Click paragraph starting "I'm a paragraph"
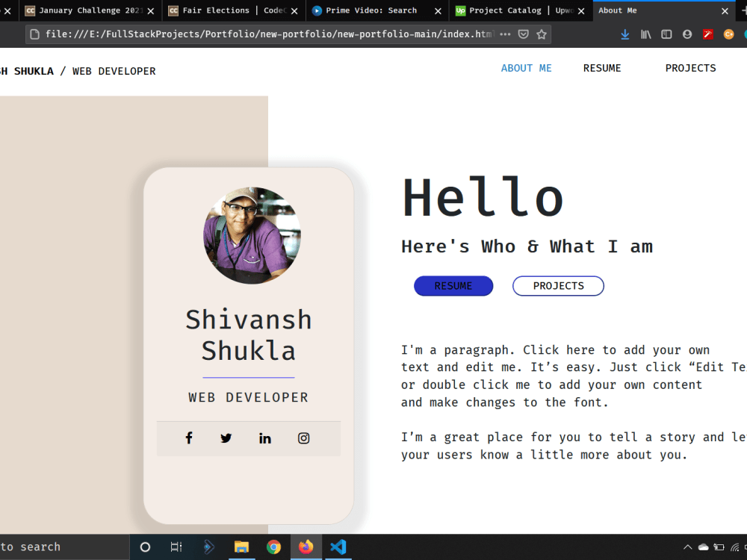The image size is (747, 560). (574, 376)
